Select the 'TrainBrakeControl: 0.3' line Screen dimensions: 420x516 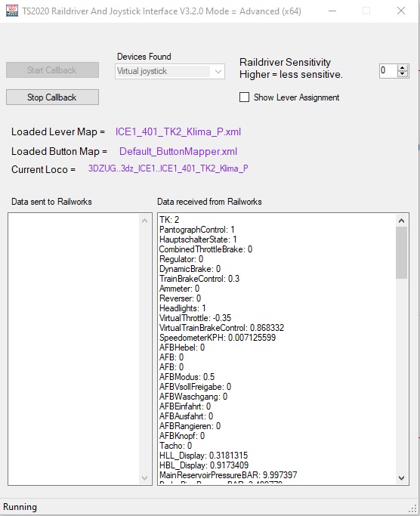click(x=199, y=279)
